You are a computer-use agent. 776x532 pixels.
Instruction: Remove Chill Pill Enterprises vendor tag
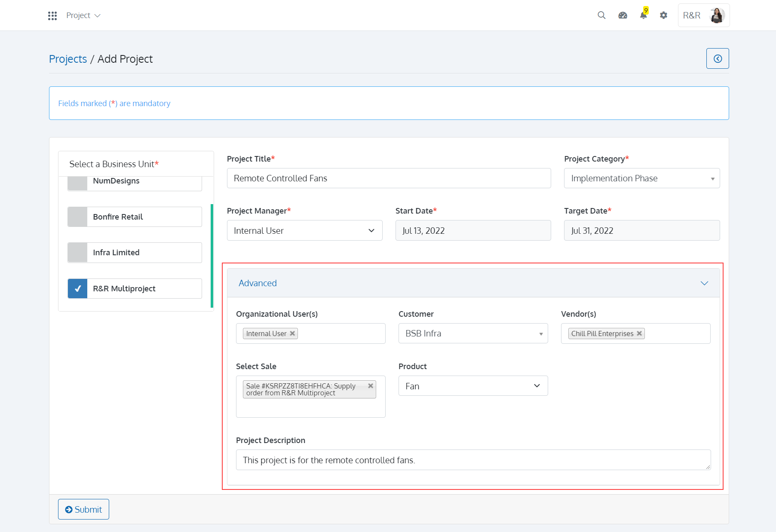click(x=639, y=333)
